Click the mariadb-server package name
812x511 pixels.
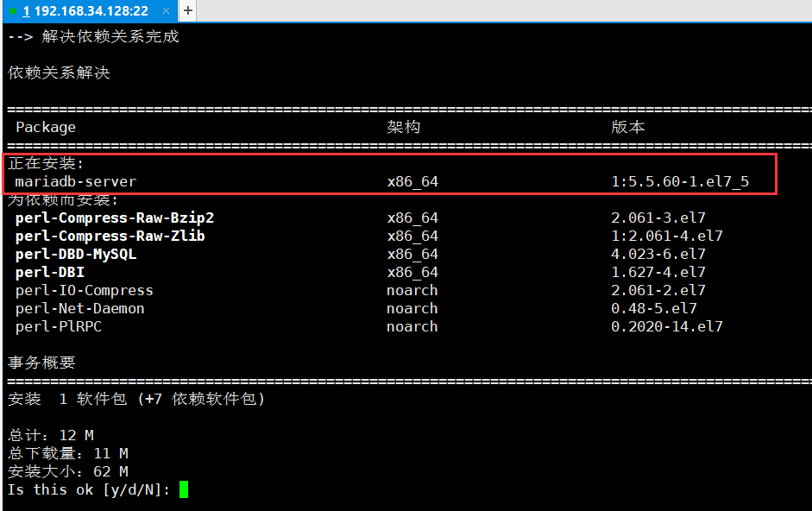[76, 182]
